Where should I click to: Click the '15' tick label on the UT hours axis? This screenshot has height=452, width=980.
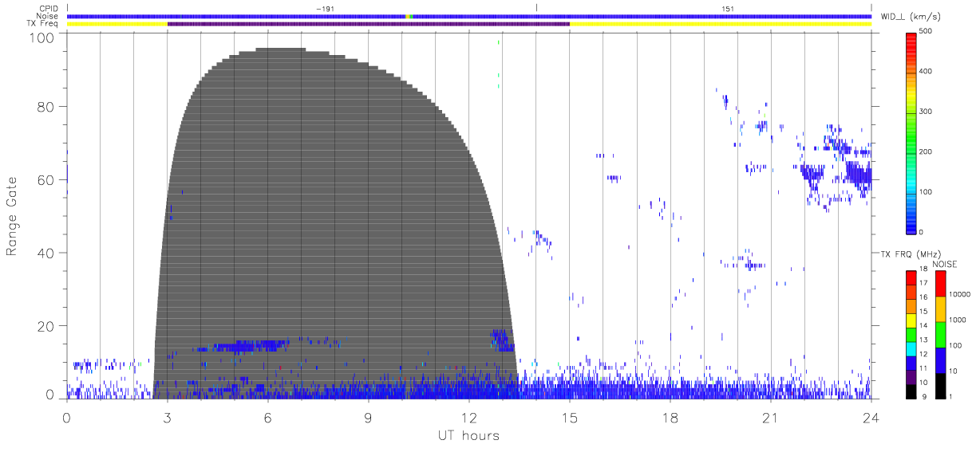[x=570, y=417]
